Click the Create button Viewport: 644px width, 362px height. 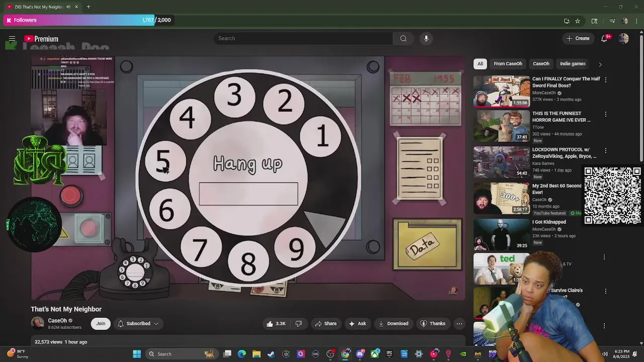pos(578,39)
